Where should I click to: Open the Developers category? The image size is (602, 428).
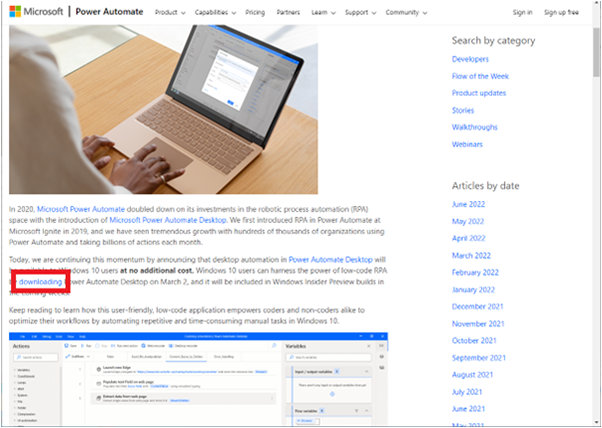pos(470,59)
